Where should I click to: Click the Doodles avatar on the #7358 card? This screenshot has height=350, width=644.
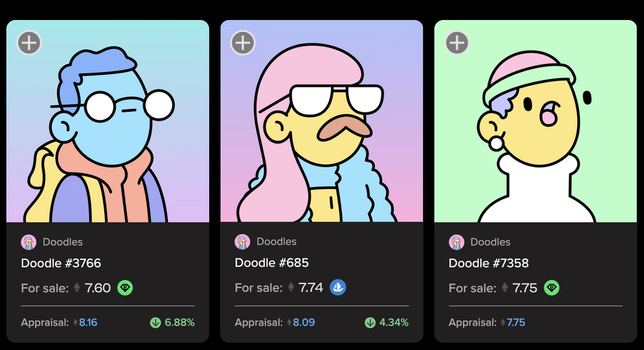coord(457,242)
